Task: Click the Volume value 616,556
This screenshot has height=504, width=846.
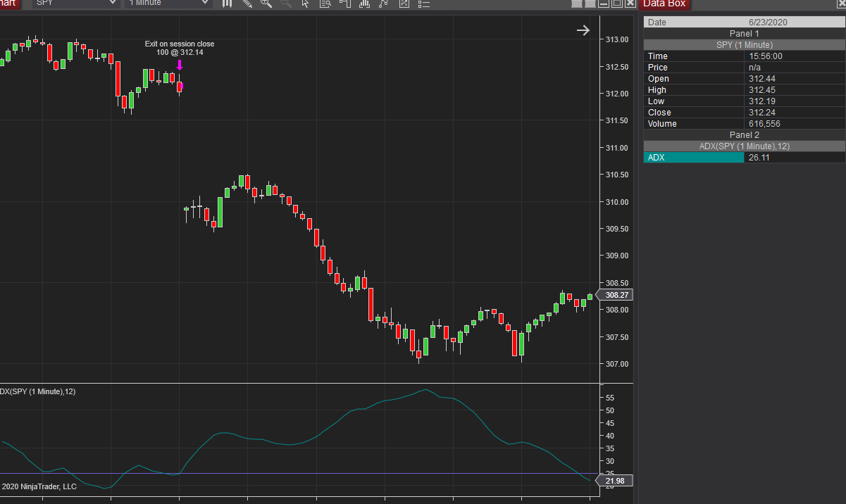Action: (x=764, y=124)
